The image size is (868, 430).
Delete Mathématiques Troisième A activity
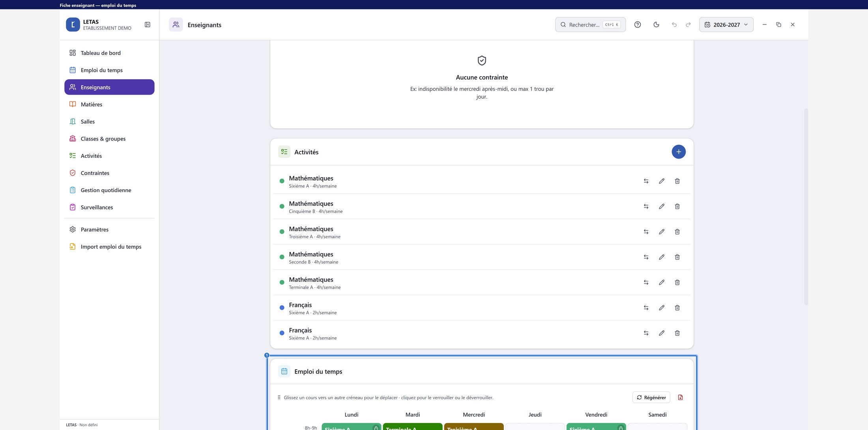coord(677,232)
